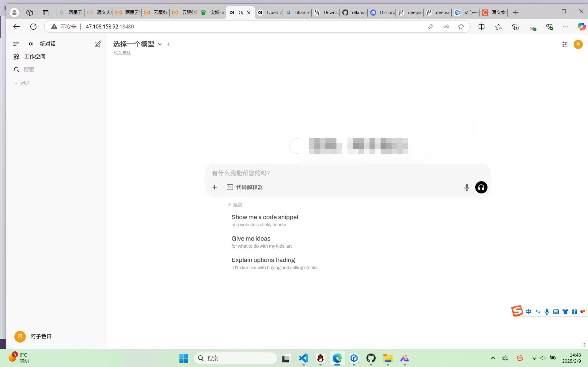Open the help question mark at bottom right
The height and width of the screenshot is (367, 588).
coord(584,345)
